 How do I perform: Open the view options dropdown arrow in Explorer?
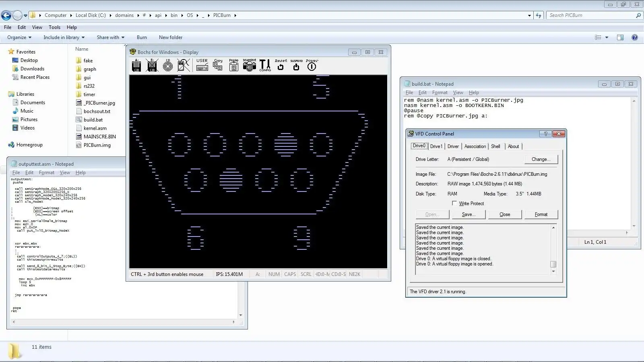(x=607, y=37)
